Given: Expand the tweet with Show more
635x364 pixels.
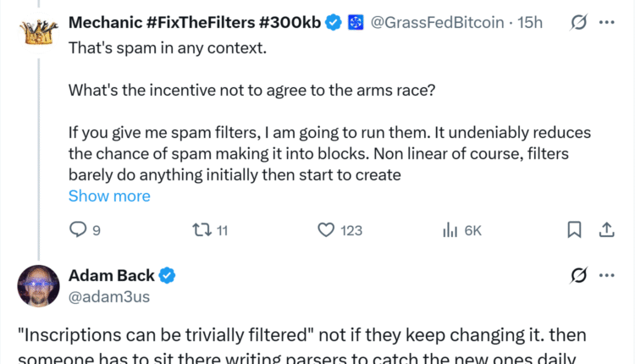Looking at the screenshot, I should (109, 196).
